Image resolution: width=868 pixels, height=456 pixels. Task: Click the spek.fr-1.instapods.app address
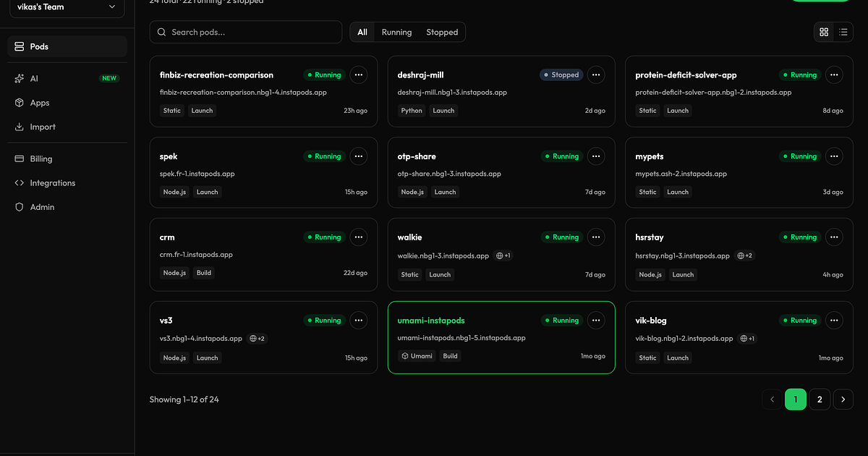(x=196, y=174)
